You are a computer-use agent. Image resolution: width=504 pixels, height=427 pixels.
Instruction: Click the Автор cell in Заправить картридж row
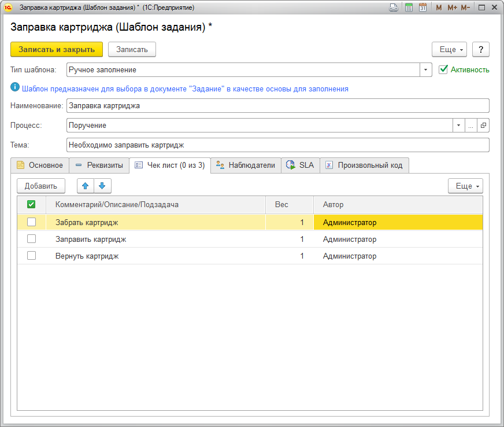398,239
